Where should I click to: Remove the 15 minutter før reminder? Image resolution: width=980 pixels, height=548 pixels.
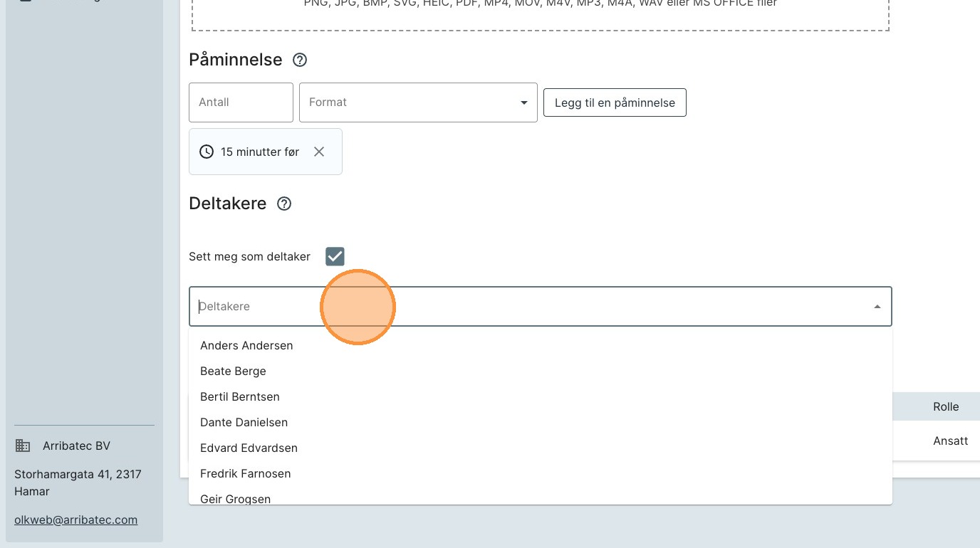click(319, 152)
